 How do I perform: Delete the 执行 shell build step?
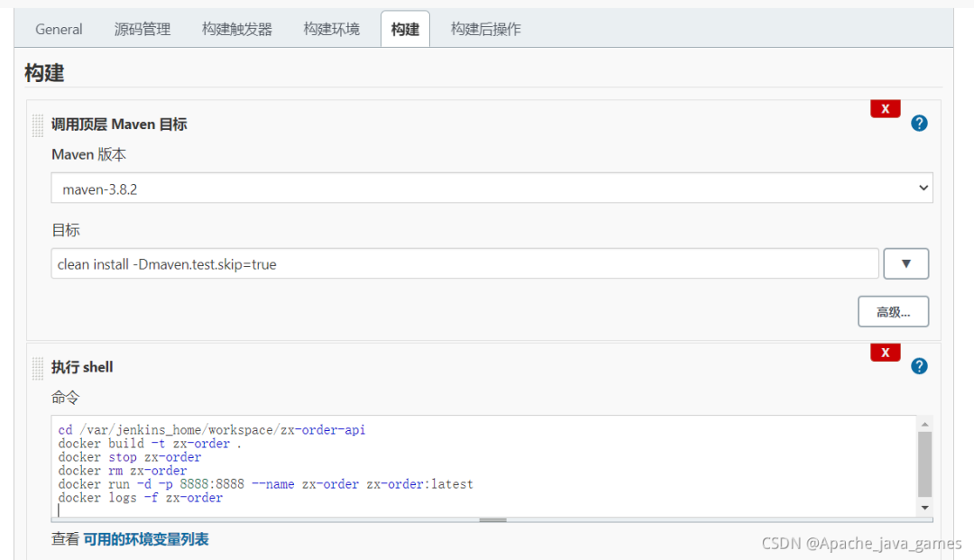coord(885,352)
